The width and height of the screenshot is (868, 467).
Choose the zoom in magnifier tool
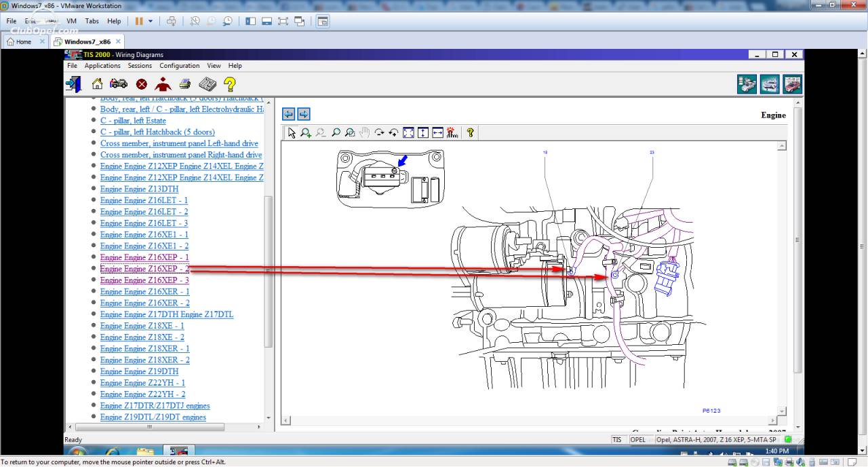pyautogui.click(x=306, y=133)
